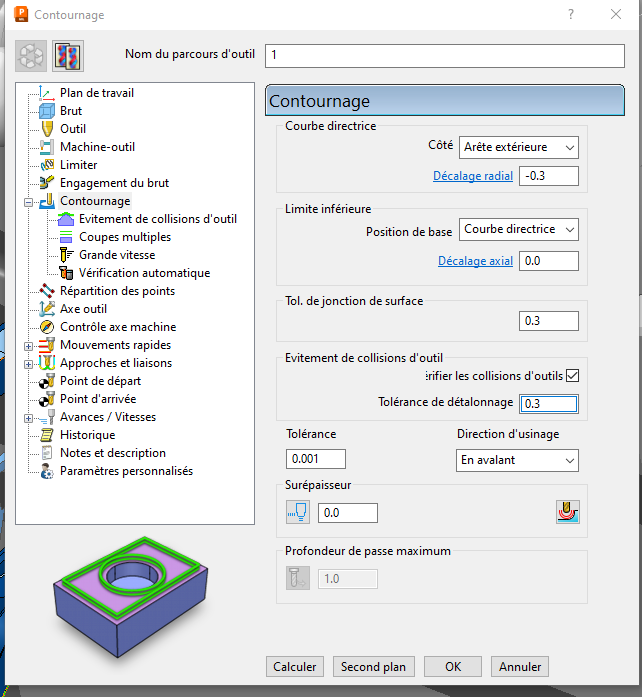Open the Côté dropdown

[x=519, y=147]
